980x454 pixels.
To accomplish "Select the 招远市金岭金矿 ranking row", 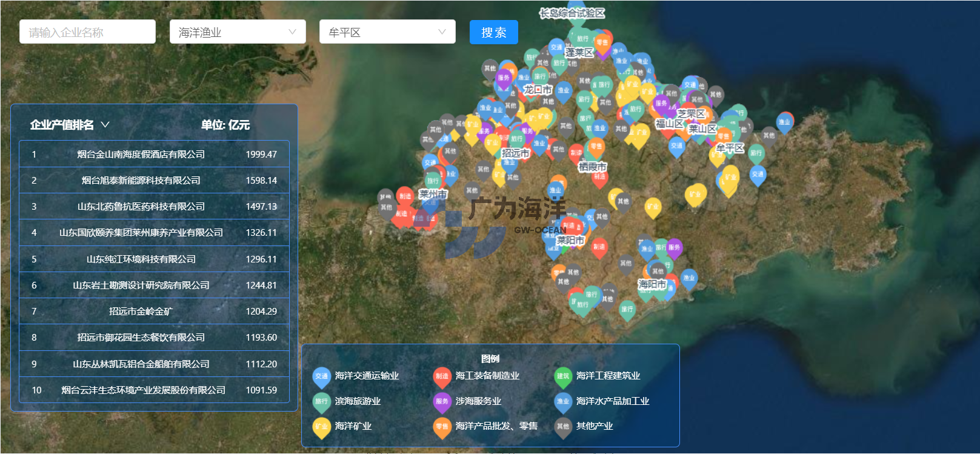I will click(x=154, y=312).
